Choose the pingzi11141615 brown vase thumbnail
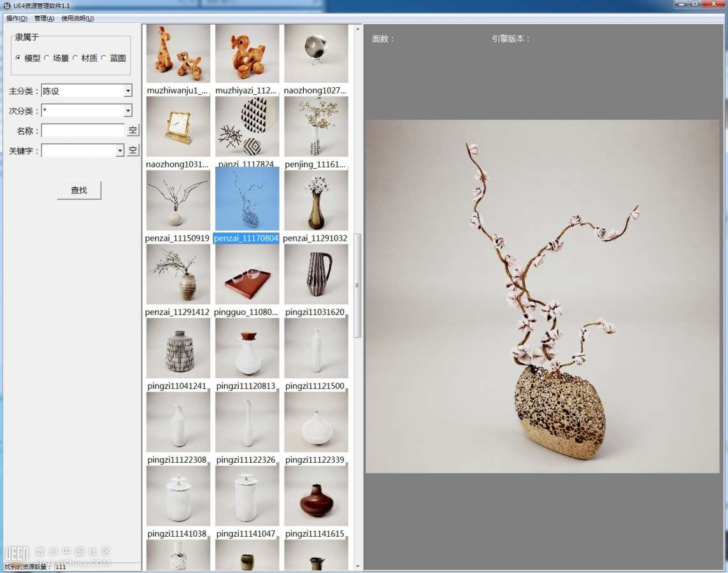The image size is (728, 573). click(316, 496)
